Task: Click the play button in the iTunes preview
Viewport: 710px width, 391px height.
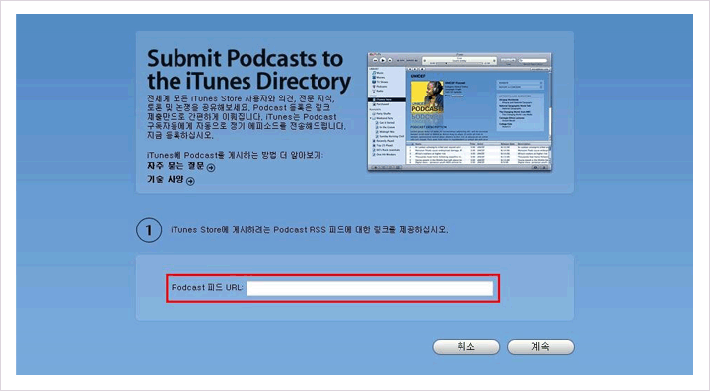Action: pos(383,60)
